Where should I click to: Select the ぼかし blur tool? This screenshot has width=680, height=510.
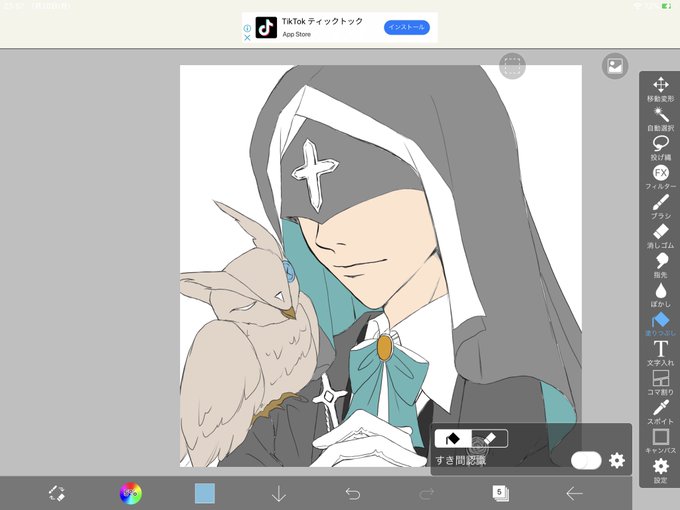[x=660, y=294]
